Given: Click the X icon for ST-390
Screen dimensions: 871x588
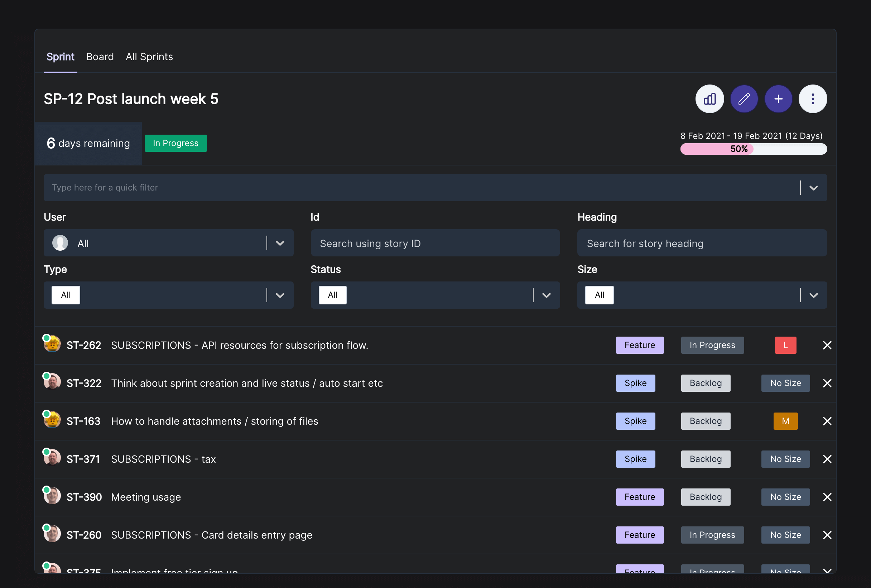Looking at the screenshot, I should coord(827,497).
